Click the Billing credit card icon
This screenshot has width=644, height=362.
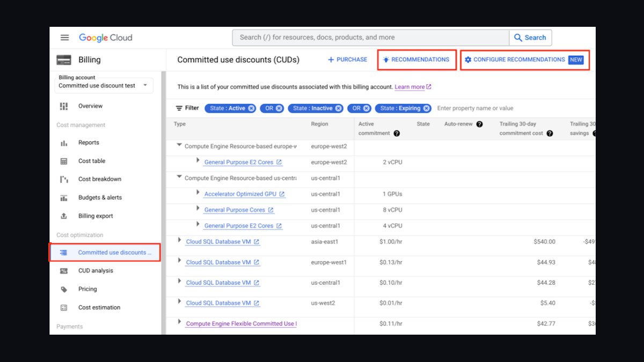coord(64,60)
